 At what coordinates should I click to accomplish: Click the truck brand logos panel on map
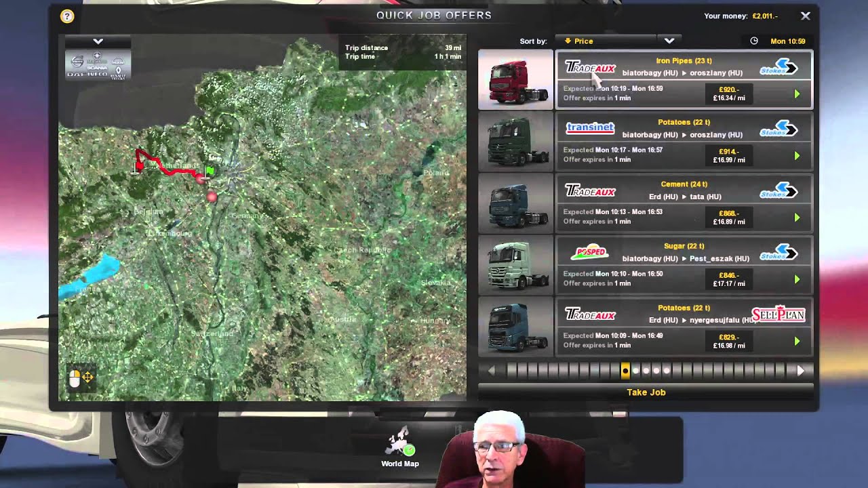[98, 64]
